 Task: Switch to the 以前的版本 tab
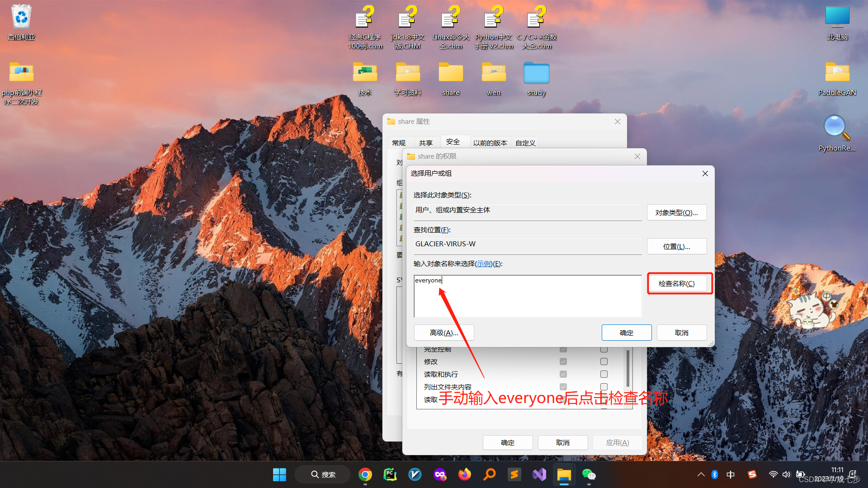(490, 143)
